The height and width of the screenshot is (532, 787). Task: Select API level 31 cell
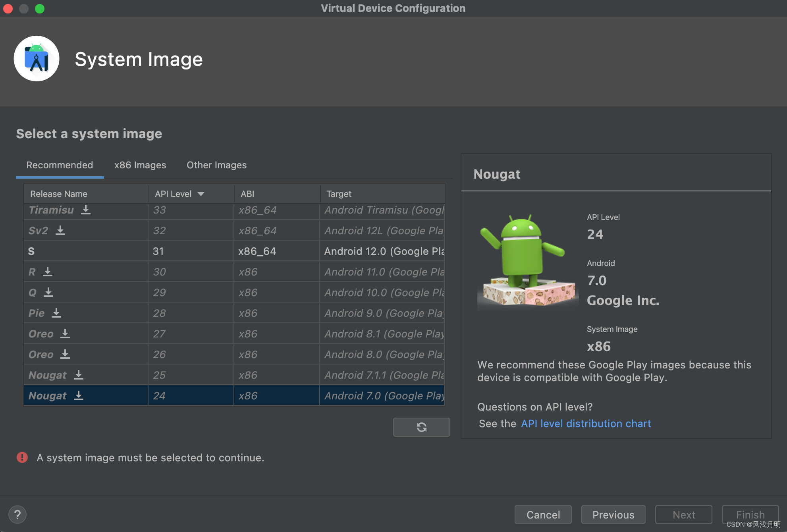coord(191,251)
